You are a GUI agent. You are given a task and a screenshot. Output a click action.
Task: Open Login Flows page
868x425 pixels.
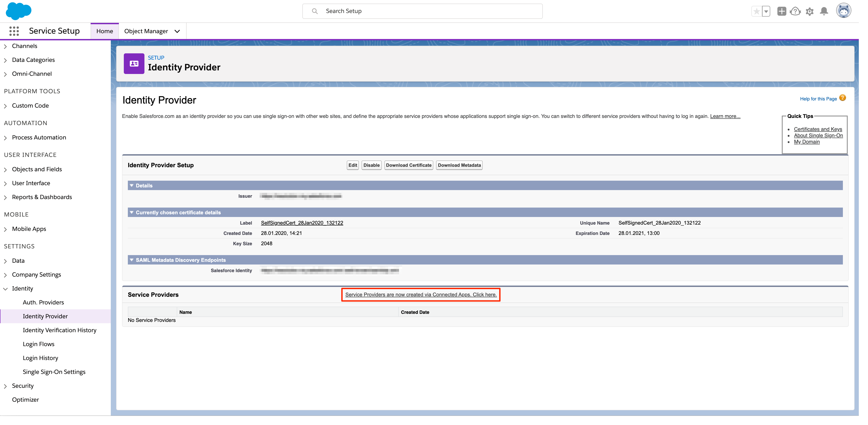click(38, 344)
